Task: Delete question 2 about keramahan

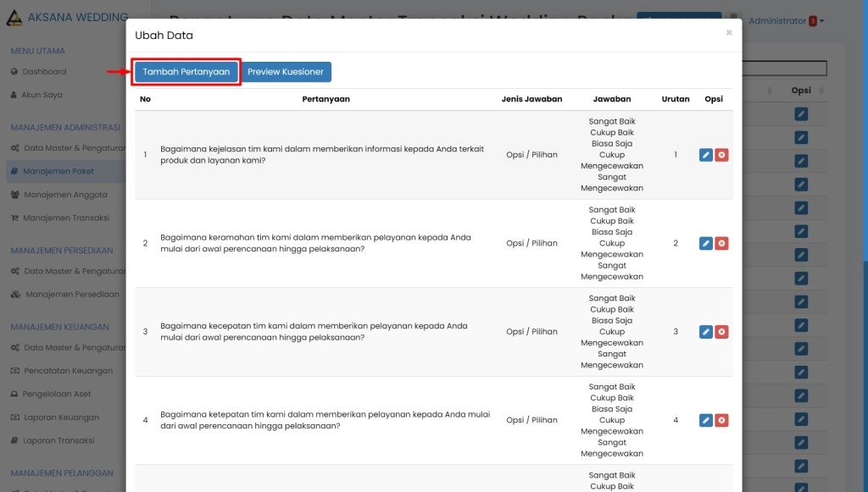Action: [721, 243]
